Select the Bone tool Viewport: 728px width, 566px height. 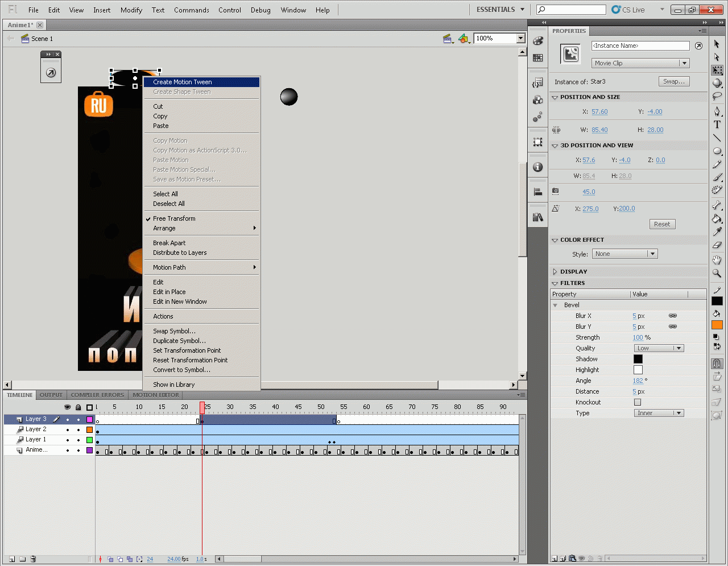[717, 205]
